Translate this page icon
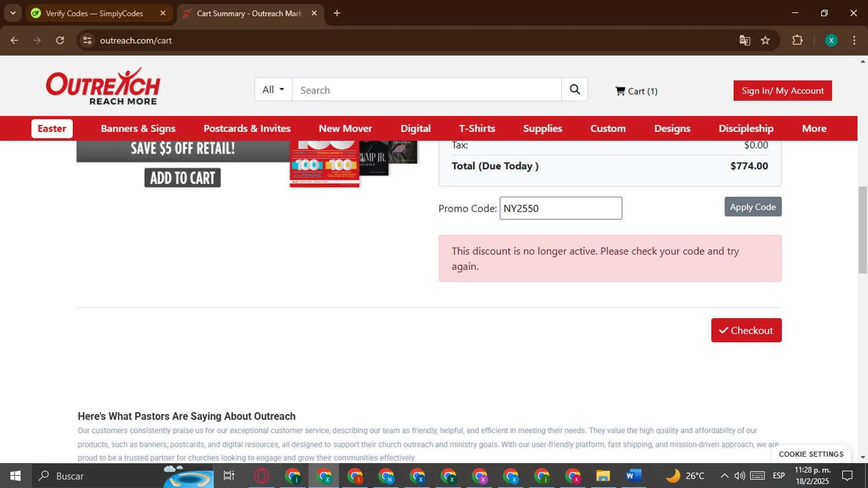Screen dimensions: 868x488 coord(745,41)
